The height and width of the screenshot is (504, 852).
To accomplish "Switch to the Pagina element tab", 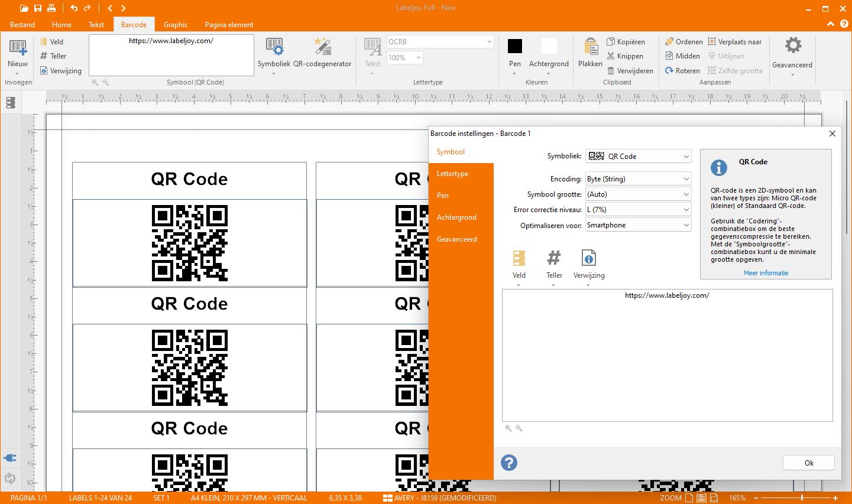I will click(229, 25).
